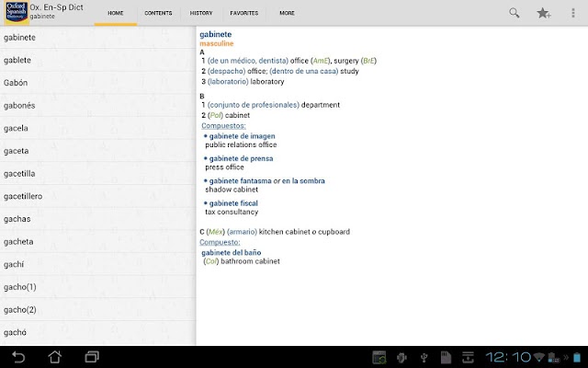The image size is (588, 368).
Task: Tap the 'public relations office' translation text
Action: [241, 145]
